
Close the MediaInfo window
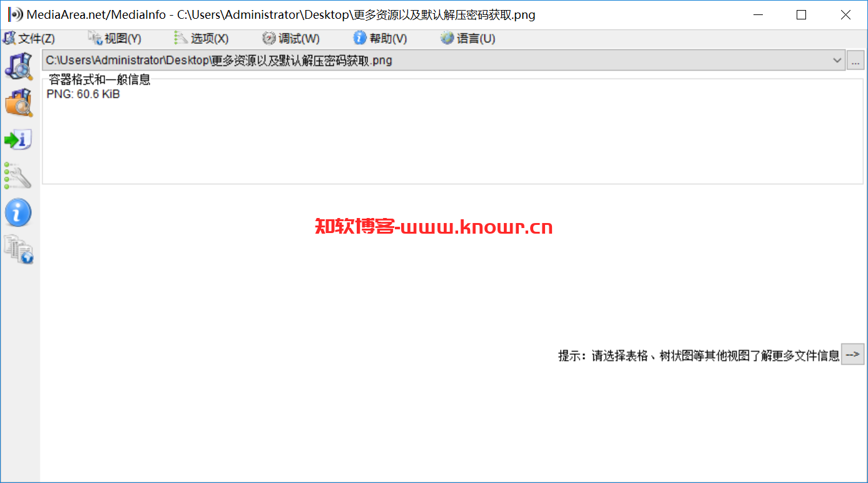click(845, 15)
